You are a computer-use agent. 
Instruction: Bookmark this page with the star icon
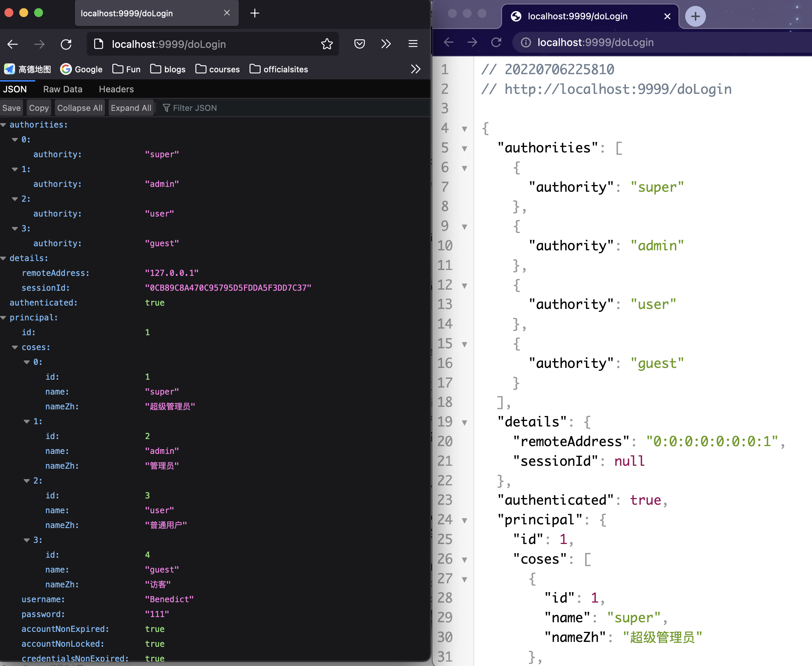coord(327,44)
